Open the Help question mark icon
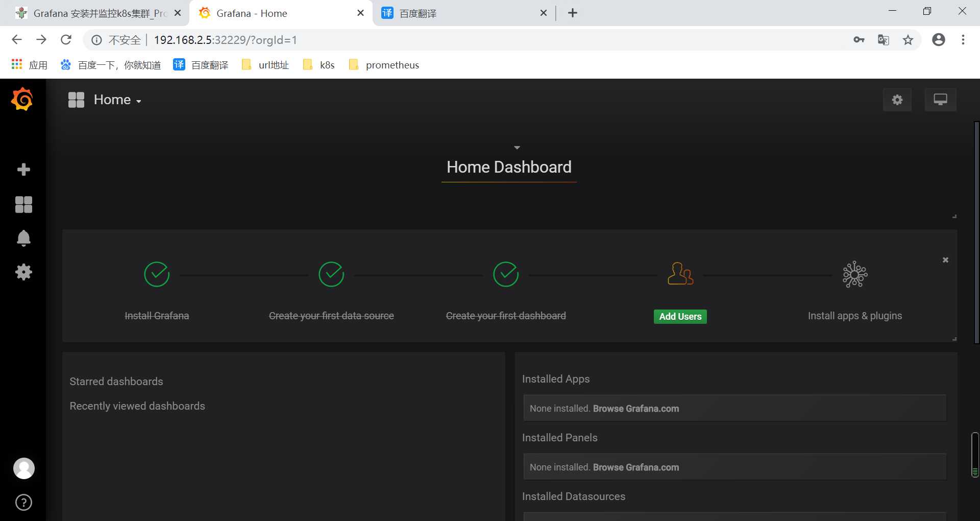Viewport: 980px width, 521px height. (23, 503)
